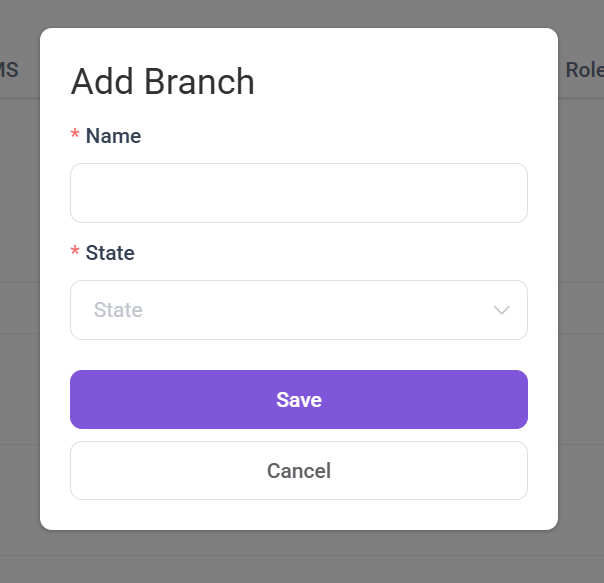The width and height of the screenshot is (604, 583).
Task: Click the "State" field label
Action: click(x=110, y=253)
